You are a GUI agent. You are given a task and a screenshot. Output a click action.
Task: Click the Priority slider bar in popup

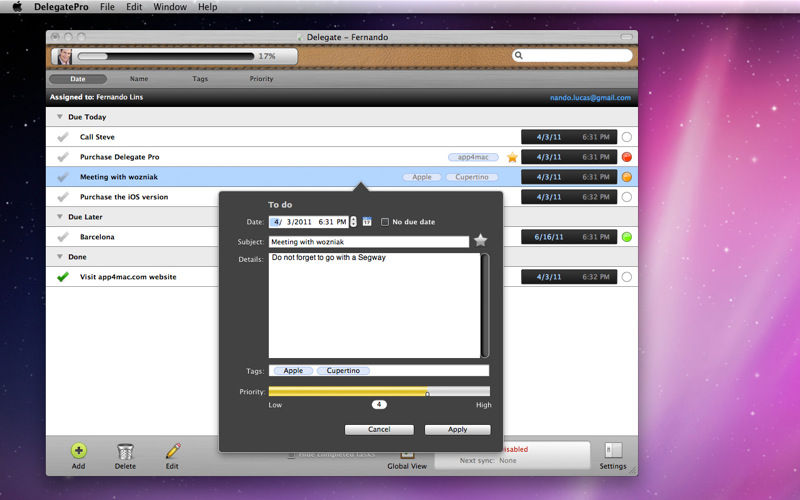click(x=379, y=391)
